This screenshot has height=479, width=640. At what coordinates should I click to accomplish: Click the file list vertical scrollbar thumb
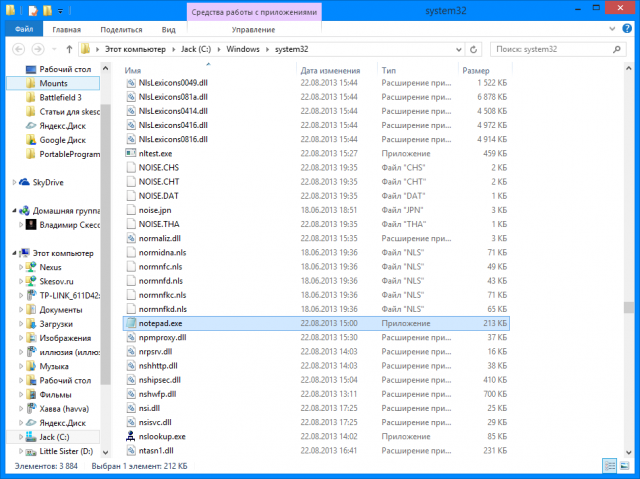tap(629, 307)
